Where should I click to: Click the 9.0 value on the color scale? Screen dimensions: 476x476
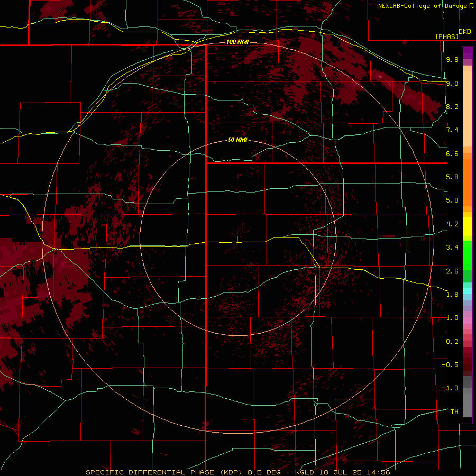click(452, 83)
